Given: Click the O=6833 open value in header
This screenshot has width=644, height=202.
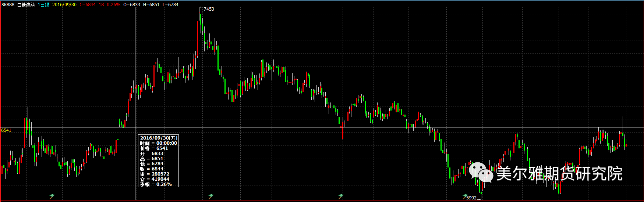Looking at the screenshot, I should (132, 5).
